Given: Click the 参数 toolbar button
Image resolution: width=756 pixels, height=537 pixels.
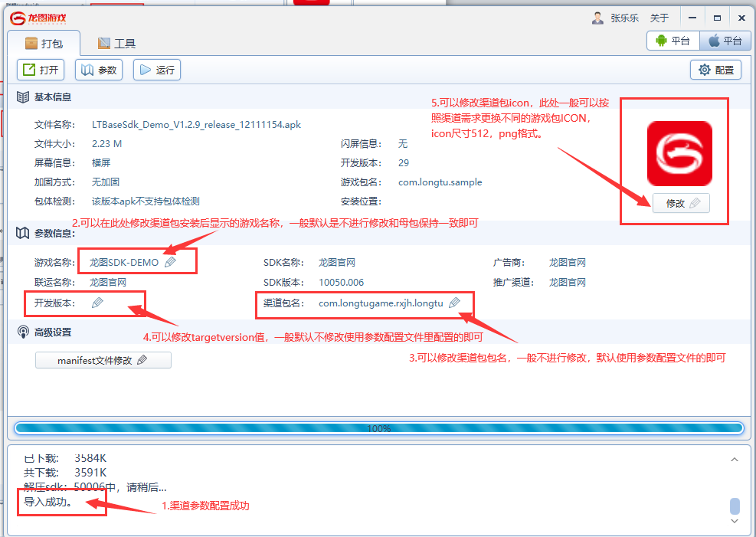Looking at the screenshot, I should 99,70.
